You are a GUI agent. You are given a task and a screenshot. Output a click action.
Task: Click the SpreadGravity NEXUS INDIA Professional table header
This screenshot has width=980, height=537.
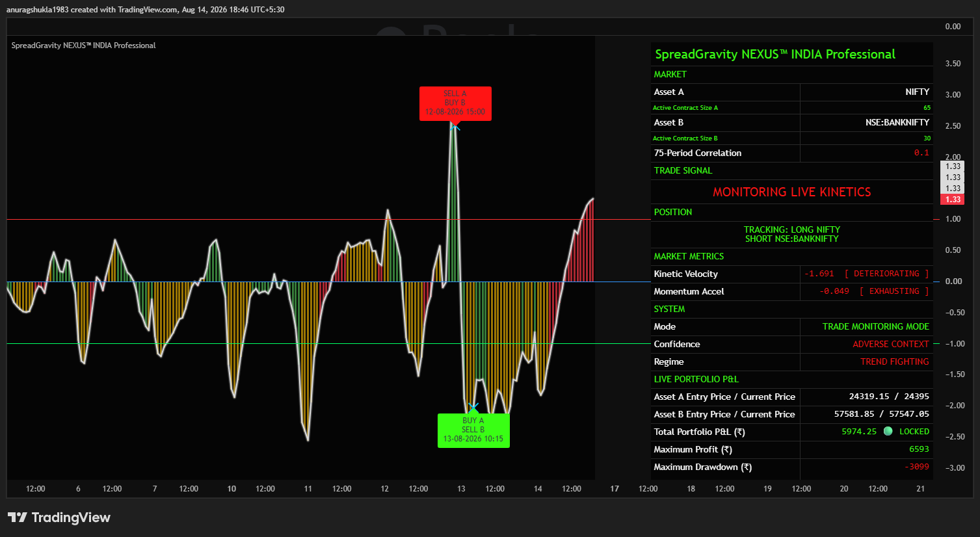pos(775,55)
